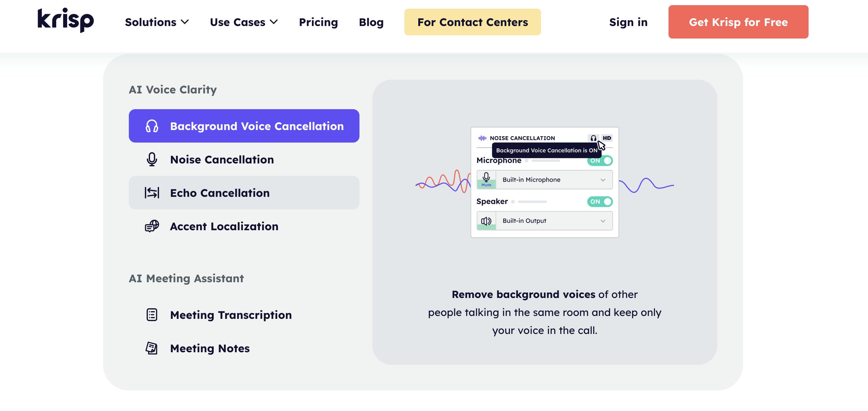Click the headphones icon beside Background Voice Cancellation

152,126
